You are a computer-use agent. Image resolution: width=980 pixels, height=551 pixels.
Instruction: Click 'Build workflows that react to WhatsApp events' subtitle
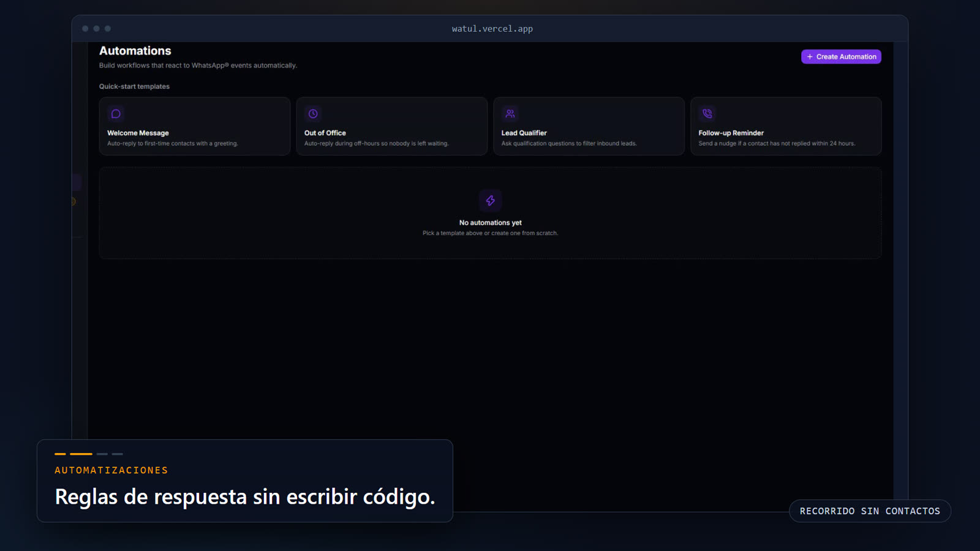click(x=198, y=66)
